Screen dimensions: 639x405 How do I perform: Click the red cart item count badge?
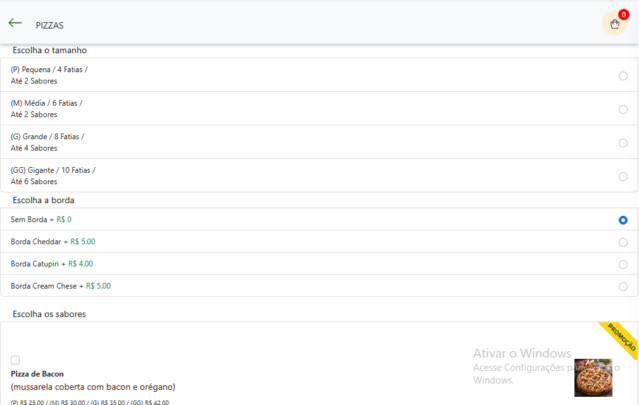point(623,15)
